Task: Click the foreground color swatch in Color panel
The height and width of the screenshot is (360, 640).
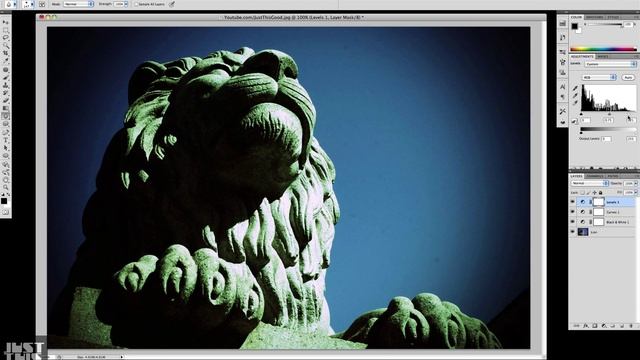Action: pos(574,26)
